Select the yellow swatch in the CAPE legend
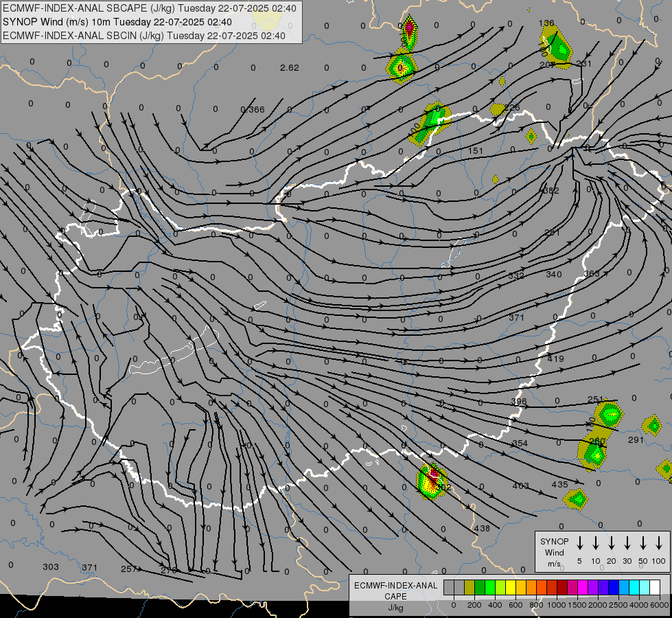672x618 pixels. (x=511, y=588)
